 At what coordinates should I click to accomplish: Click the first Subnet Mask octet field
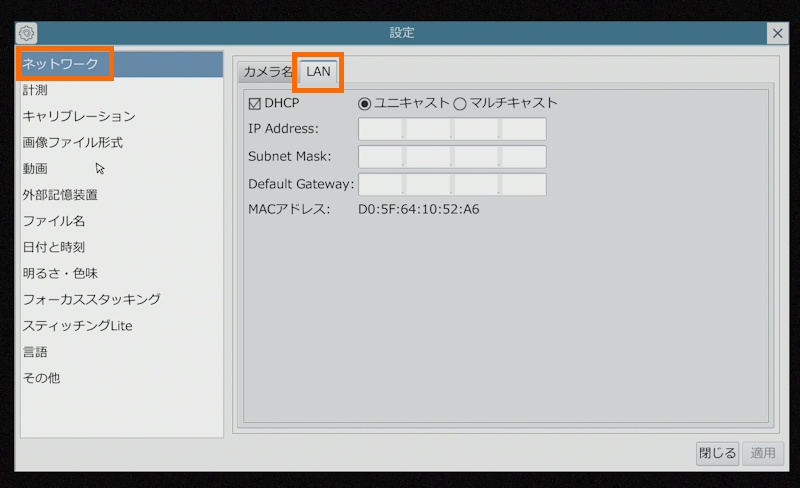[382, 157]
